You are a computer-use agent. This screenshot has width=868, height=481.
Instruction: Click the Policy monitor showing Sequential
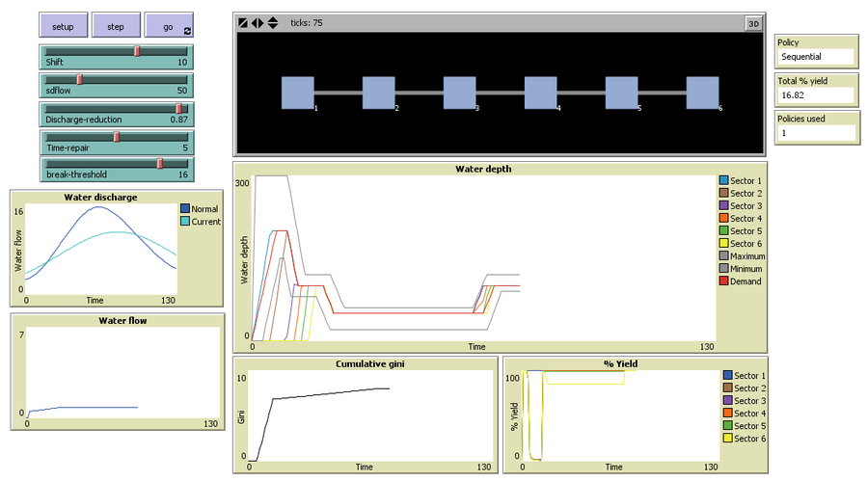pos(816,57)
